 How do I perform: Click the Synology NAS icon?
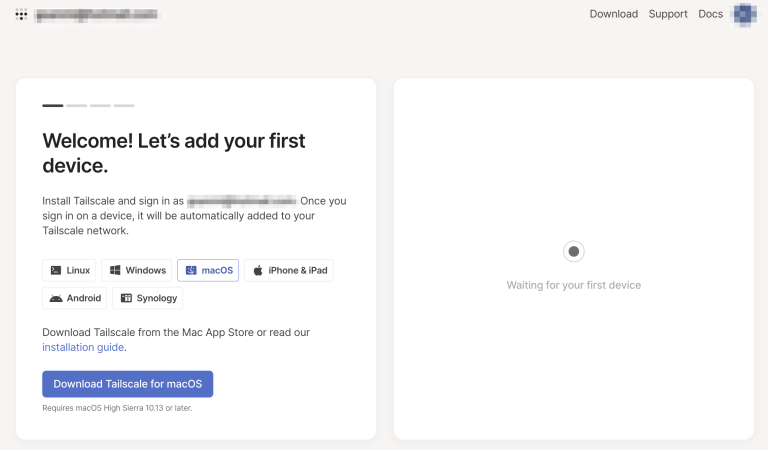(126, 298)
